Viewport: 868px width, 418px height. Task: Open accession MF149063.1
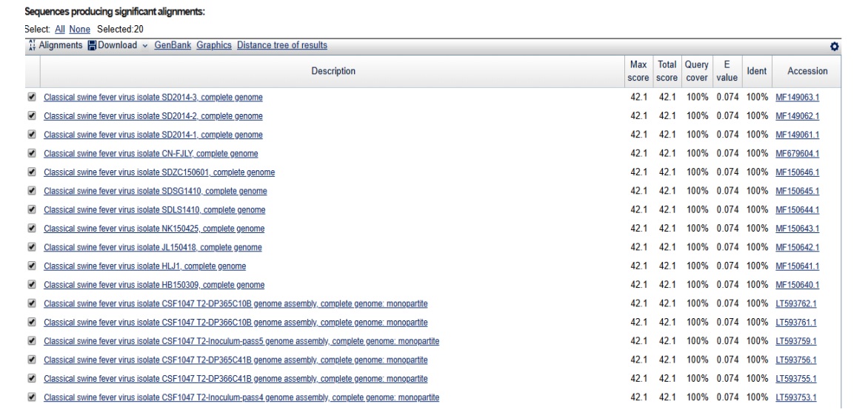coord(797,97)
